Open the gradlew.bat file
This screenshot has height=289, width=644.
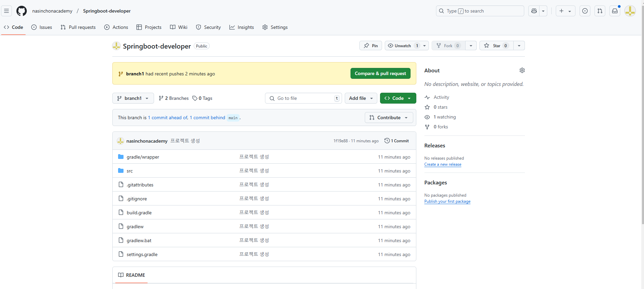[139, 240]
